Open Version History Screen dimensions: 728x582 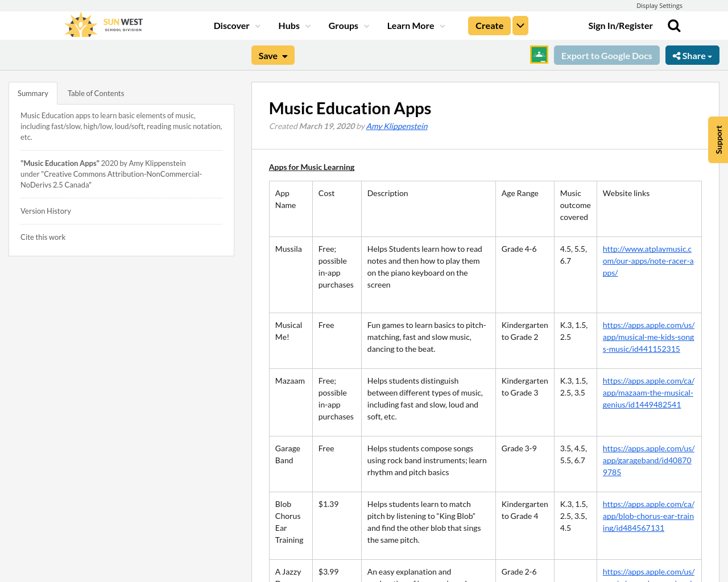click(x=45, y=211)
